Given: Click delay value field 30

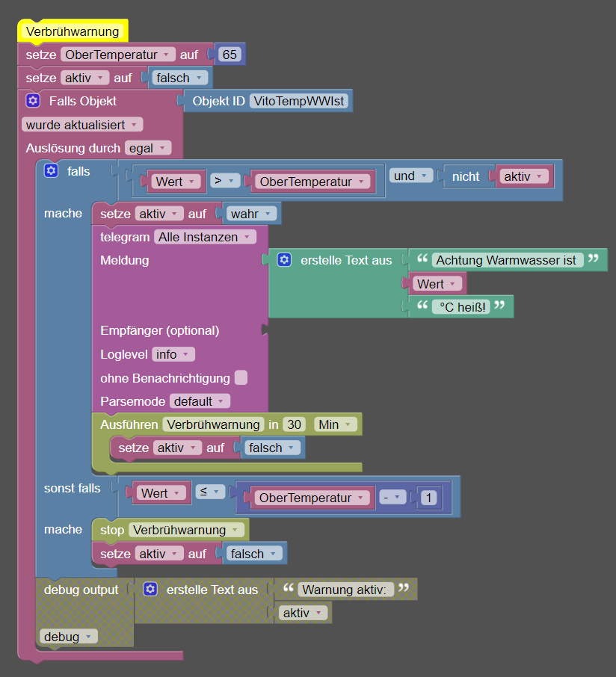Looking at the screenshot, I should pyautogui.click(x=295, y=424).
